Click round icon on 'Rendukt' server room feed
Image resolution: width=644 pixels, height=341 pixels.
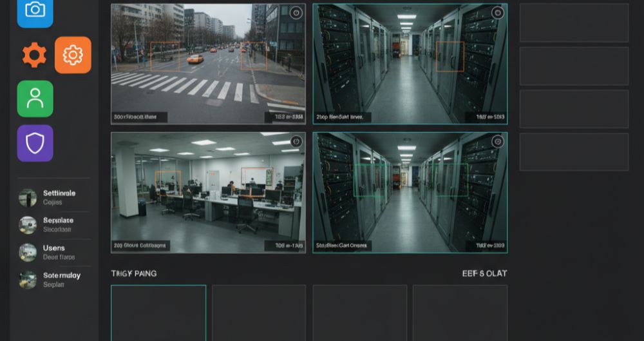pyautogui.click(x=498, y=13)
